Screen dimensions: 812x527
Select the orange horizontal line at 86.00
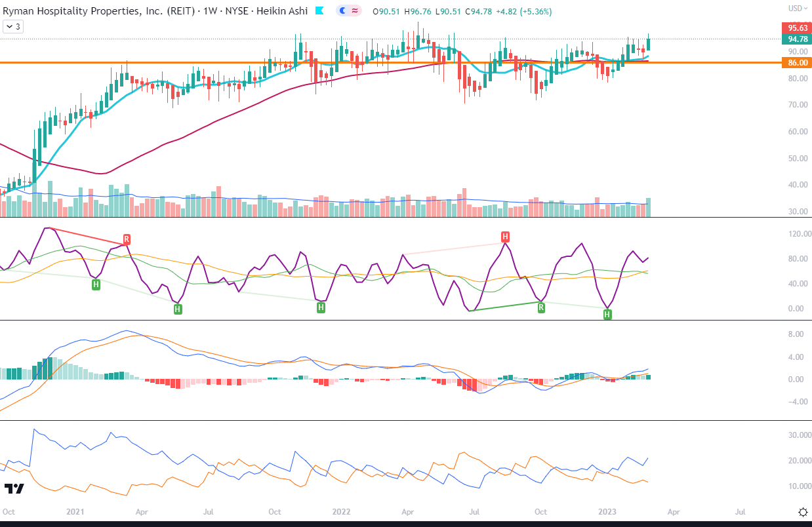[391, 63]
